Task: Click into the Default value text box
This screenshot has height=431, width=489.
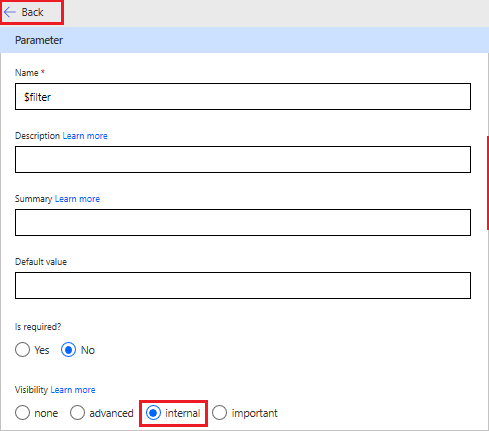Action: click(243, 285)
